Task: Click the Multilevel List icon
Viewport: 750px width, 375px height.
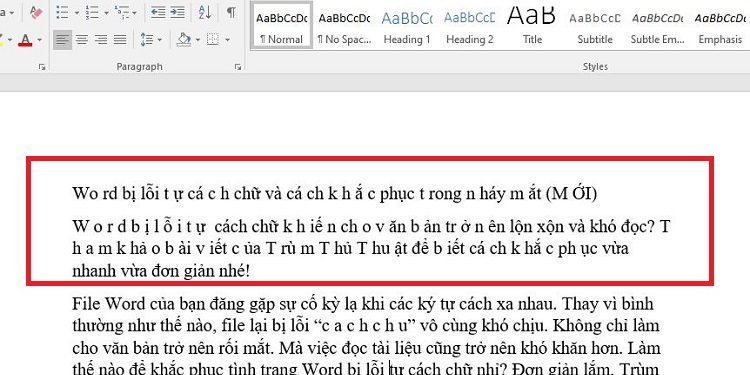Action: point(122,12)
